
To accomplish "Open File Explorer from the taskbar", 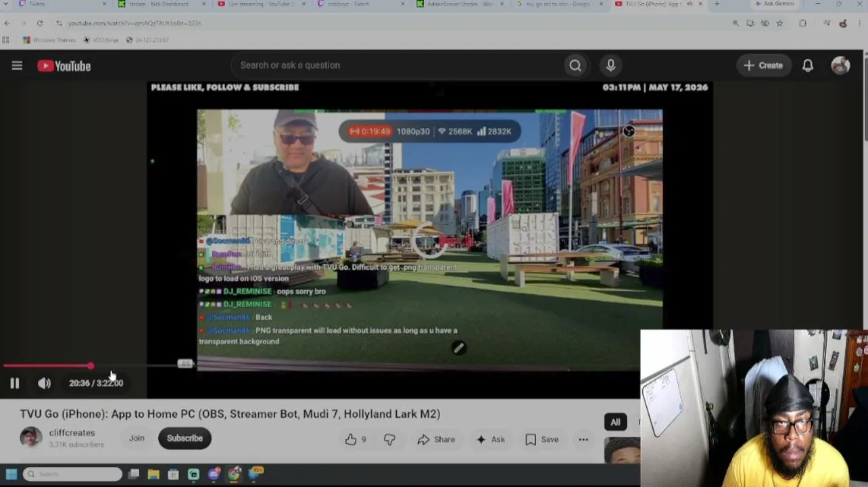I will coord(153,474).
